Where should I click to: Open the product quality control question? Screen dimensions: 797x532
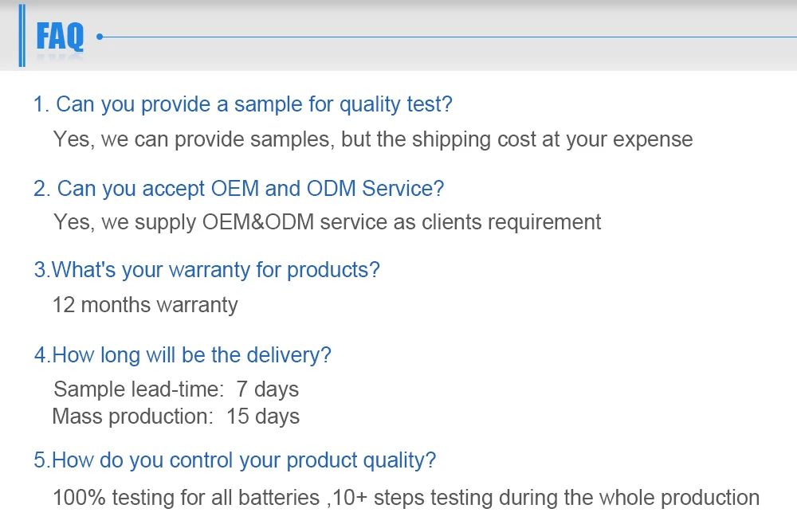coord(235,460)
